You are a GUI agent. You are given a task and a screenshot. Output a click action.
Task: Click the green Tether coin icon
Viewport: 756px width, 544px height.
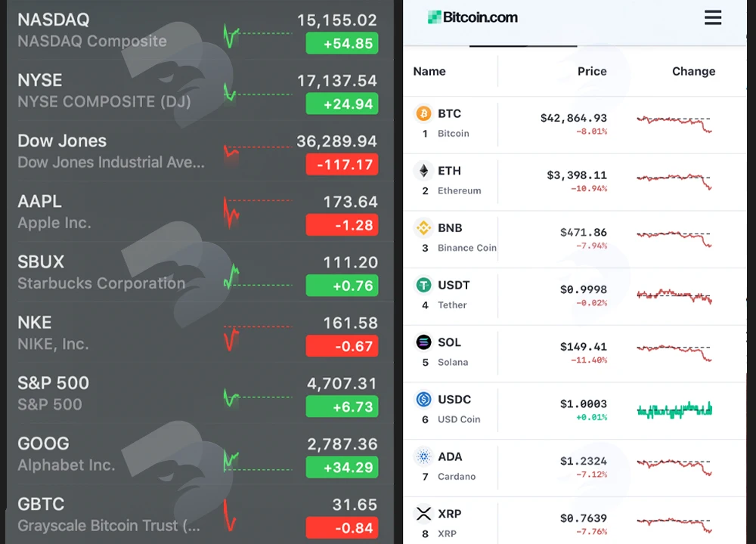(x=424, y=286)
